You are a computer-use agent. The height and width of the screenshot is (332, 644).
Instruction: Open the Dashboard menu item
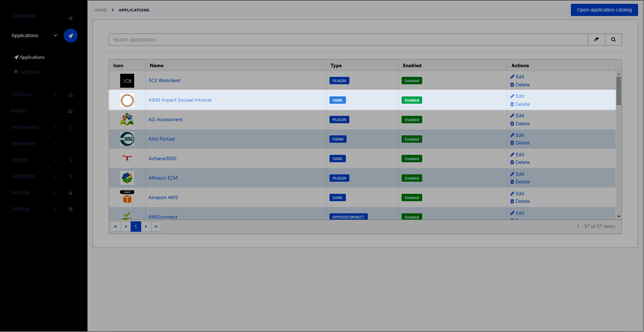pyautogui.click(x=23, y=16)
